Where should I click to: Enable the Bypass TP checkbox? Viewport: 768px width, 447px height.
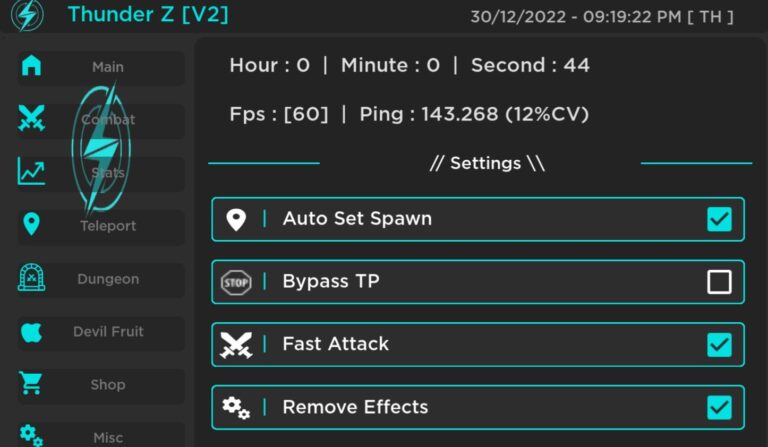pyautogui.click(x=719, y=282)
